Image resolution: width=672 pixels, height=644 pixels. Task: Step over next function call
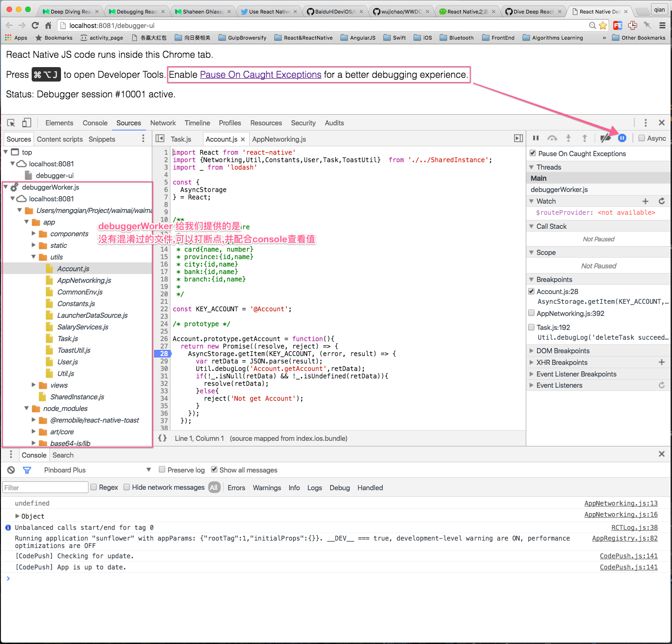[x=552, y=138]
